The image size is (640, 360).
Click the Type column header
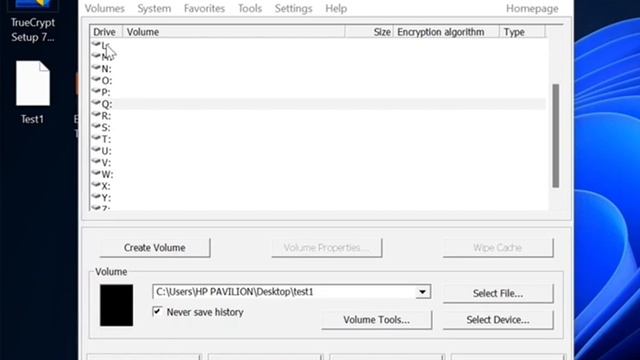coord(522,32)
